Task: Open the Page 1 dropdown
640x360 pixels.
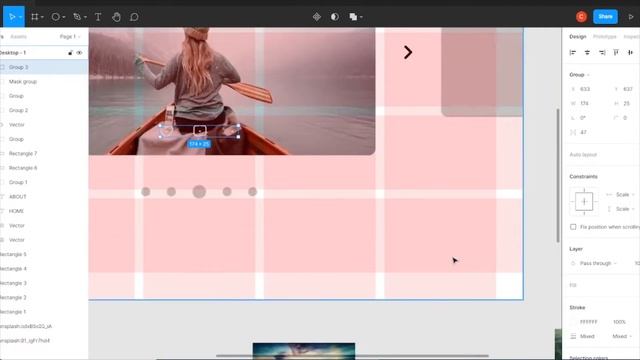Action: pos(70,36)
